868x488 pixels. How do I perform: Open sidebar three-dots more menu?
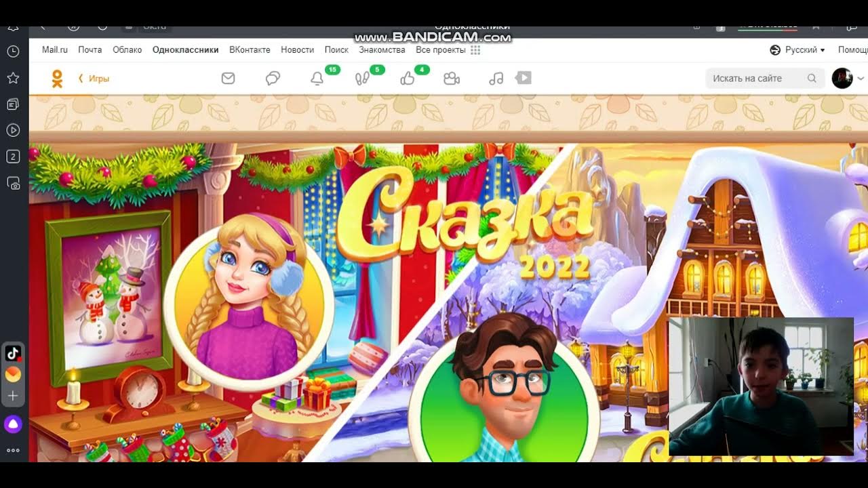click(x=13, y=450)
